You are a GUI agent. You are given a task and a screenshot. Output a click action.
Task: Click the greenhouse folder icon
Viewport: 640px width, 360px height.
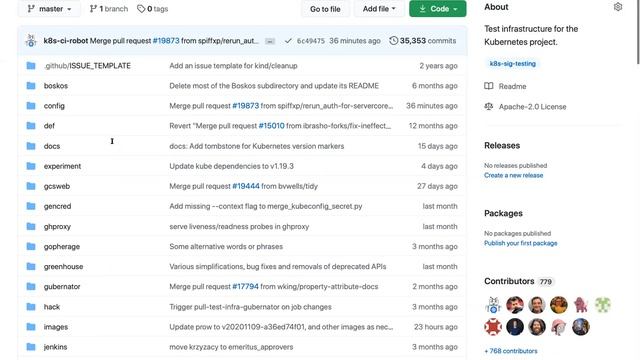[x=31, y=266]
